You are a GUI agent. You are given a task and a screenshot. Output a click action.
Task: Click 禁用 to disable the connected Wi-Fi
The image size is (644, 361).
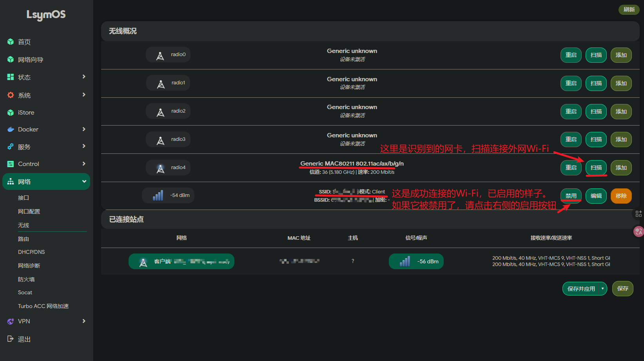coord(571,196)
